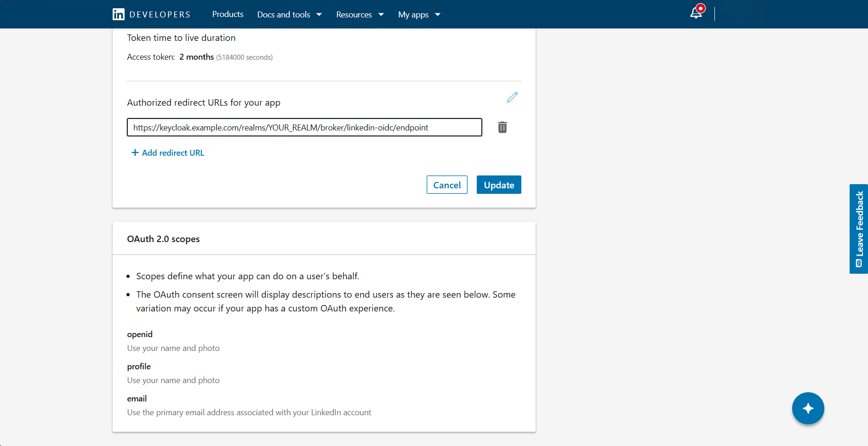
Task: Select the openid scope name
Action: [140, 334]
